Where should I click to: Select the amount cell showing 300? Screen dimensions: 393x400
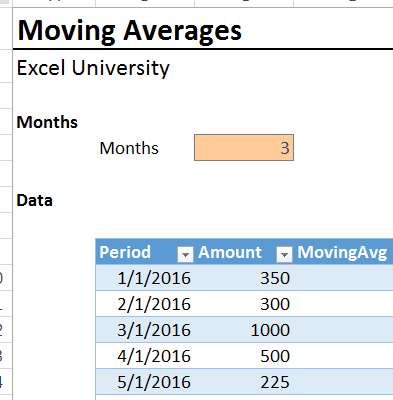pyautogui.click(x=244, y=304)
